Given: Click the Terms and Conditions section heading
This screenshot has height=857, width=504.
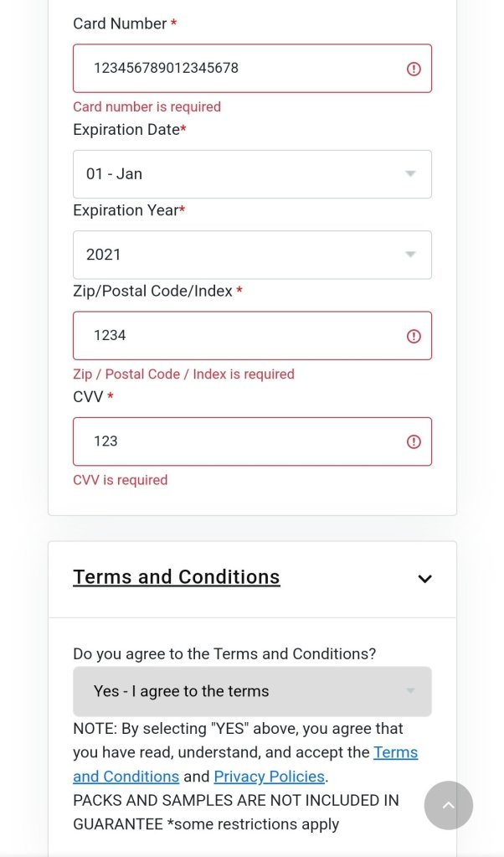Looking at the screenshot, I should point(177,577).
